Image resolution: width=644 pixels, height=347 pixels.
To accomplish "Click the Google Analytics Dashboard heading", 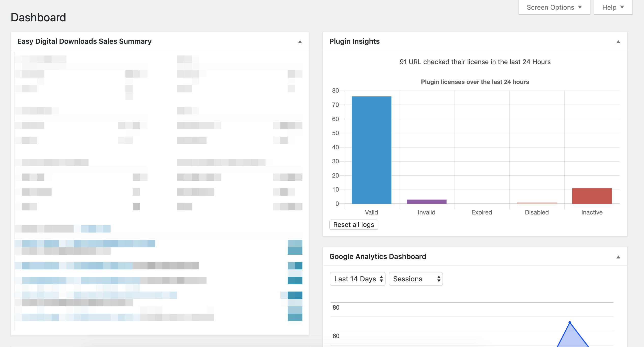I will coord(378,256).
